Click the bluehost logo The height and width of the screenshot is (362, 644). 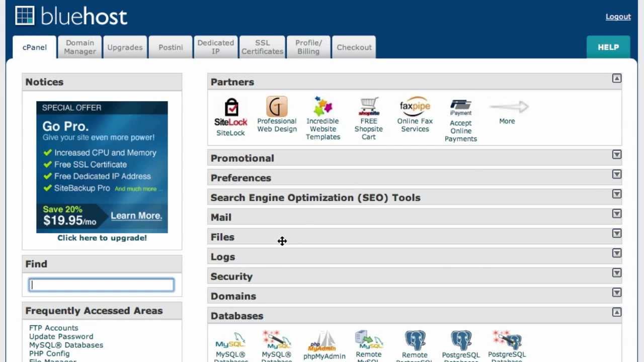pos(71,16)
